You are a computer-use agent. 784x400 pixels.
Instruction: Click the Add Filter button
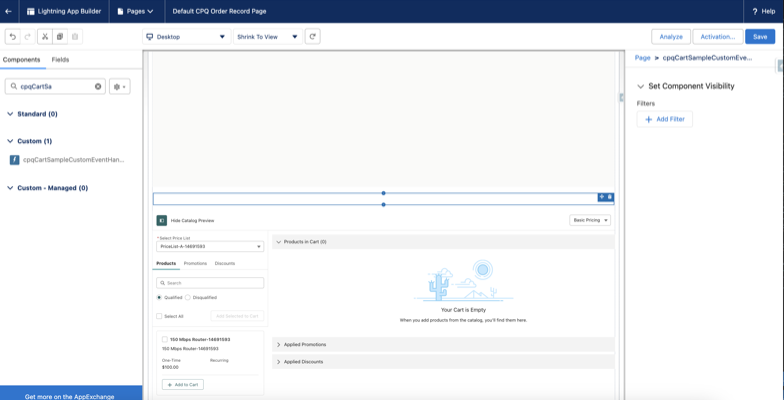pyautogui.click(x=664, y=120)
